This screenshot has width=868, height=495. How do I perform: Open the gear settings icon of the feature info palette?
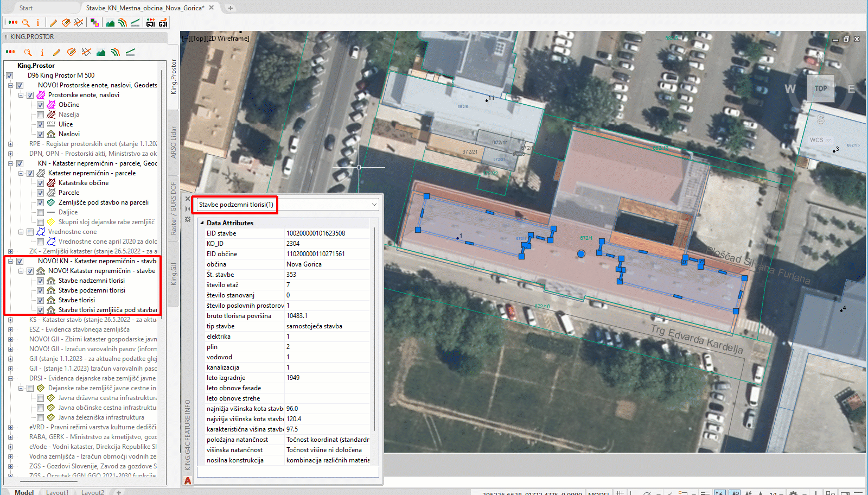[x=188, y=219]
